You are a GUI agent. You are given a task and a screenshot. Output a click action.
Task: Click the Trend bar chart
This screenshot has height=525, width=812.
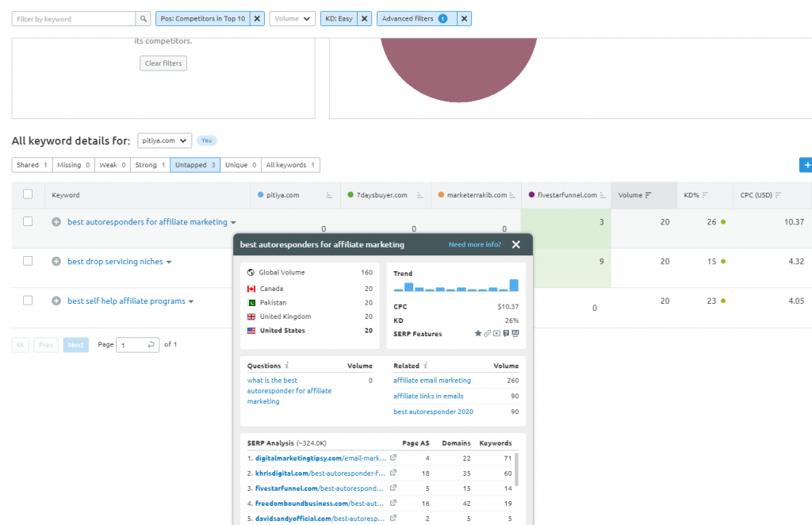(456, 285)
